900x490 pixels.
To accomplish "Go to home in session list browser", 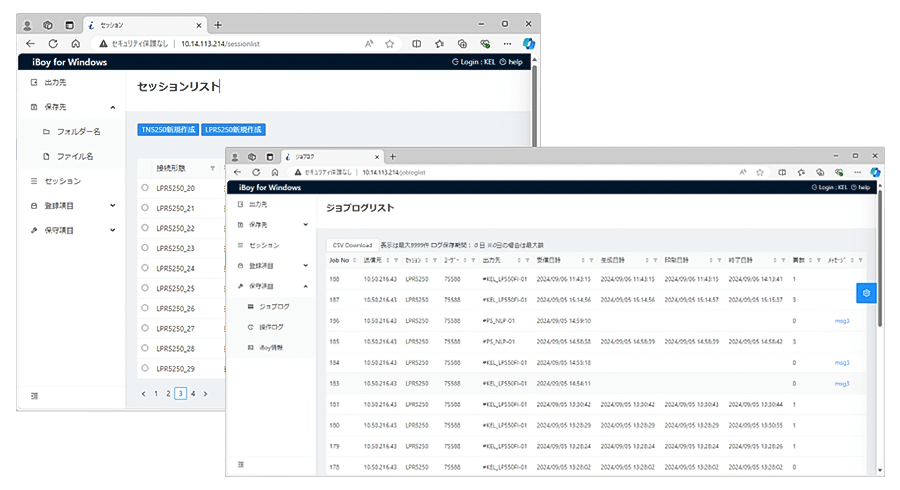I will tap(76, 44).
